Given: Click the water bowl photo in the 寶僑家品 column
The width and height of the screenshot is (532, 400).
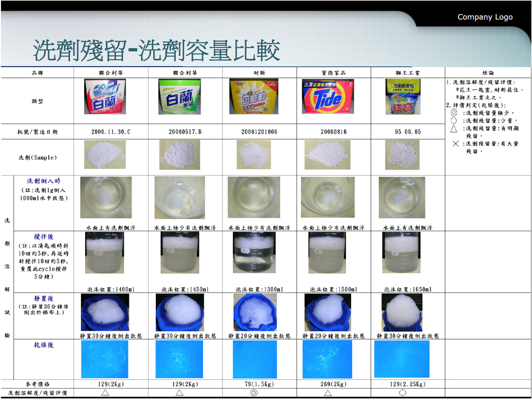Looking at the screenshot, I should point(328,197).
